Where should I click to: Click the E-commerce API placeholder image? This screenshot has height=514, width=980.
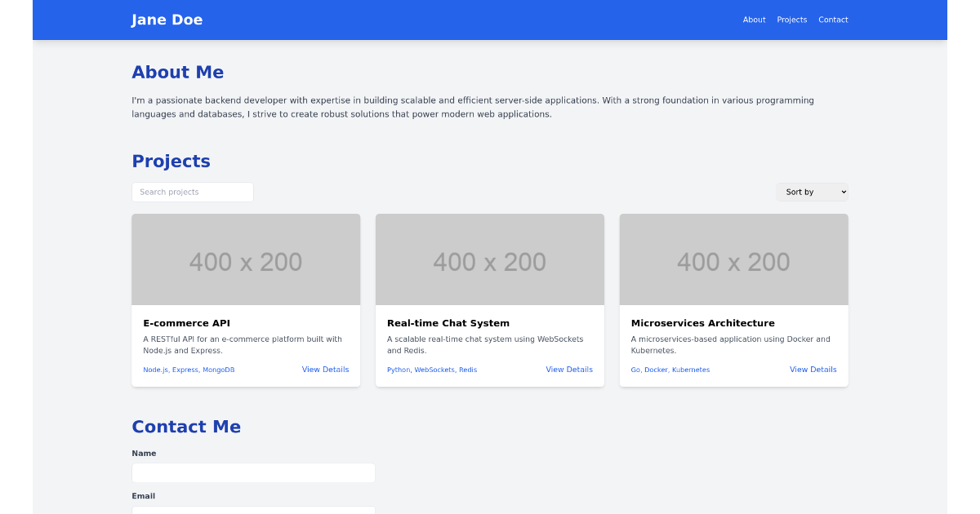click(x=246, y=259)
